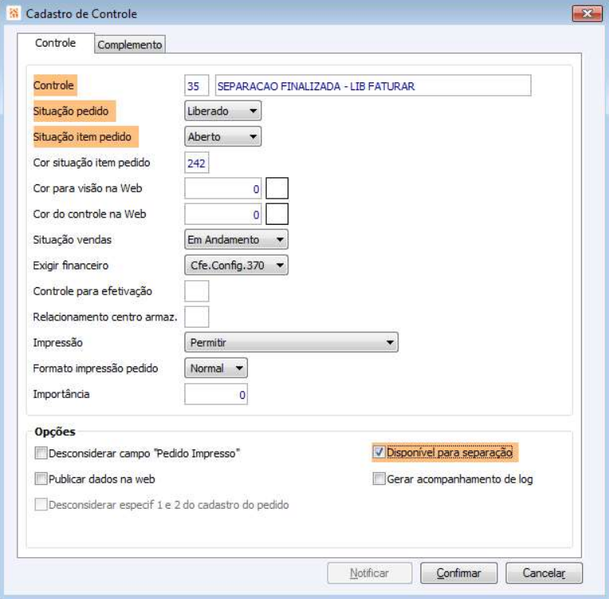
Task: Click the Cancelar button
Action: point(544,573)
